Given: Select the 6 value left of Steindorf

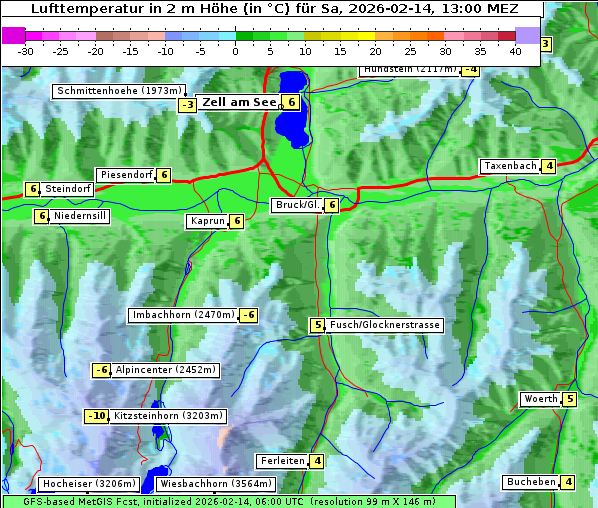Looking at the screenshot, I should [33, 189].
